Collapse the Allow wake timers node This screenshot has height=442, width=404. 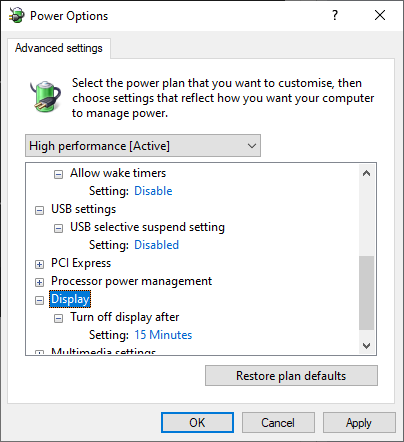(x=58, y=174)
